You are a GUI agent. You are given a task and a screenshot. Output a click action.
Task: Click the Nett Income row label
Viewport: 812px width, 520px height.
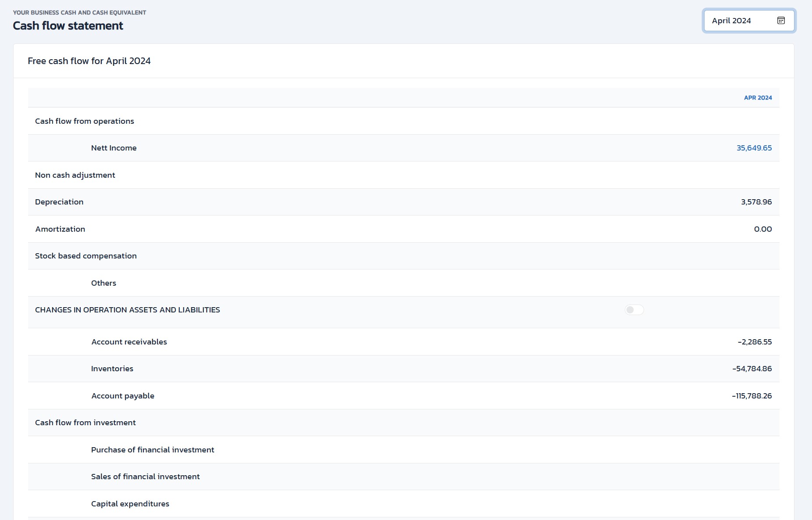coord(114,148)
